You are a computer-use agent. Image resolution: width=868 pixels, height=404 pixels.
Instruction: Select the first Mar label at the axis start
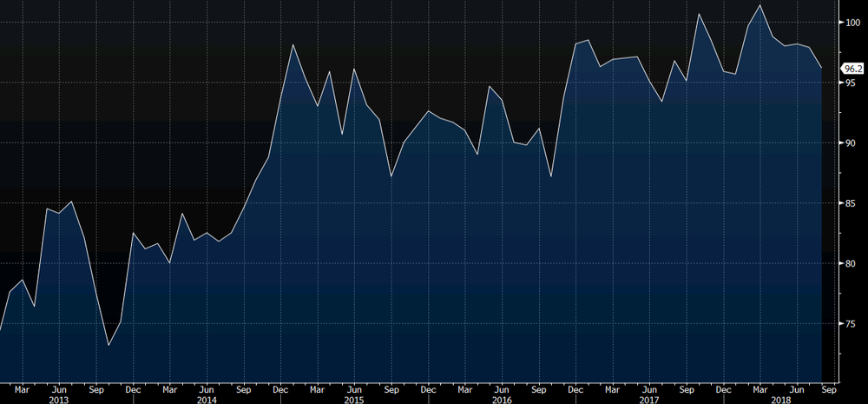pyautogui.click(x=22, y=388)
